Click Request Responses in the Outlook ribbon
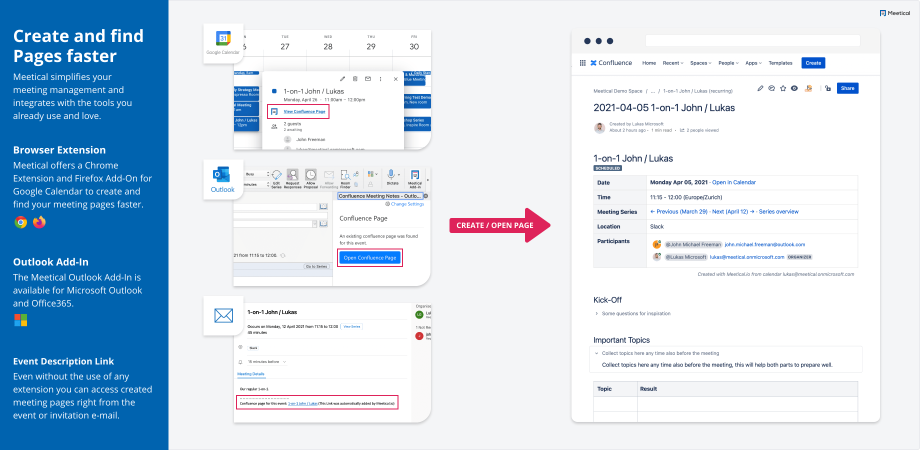Viewport: 920px width, 450px height. 293,178
